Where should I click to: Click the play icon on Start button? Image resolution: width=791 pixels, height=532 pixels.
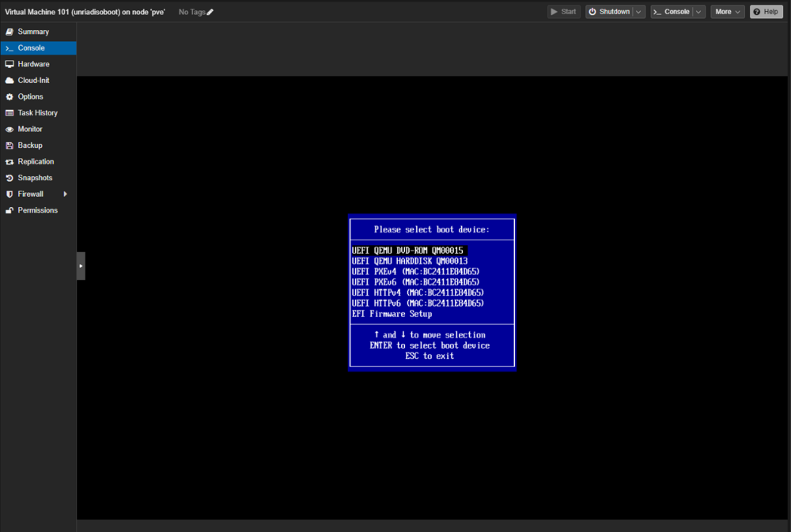[554, 12]
